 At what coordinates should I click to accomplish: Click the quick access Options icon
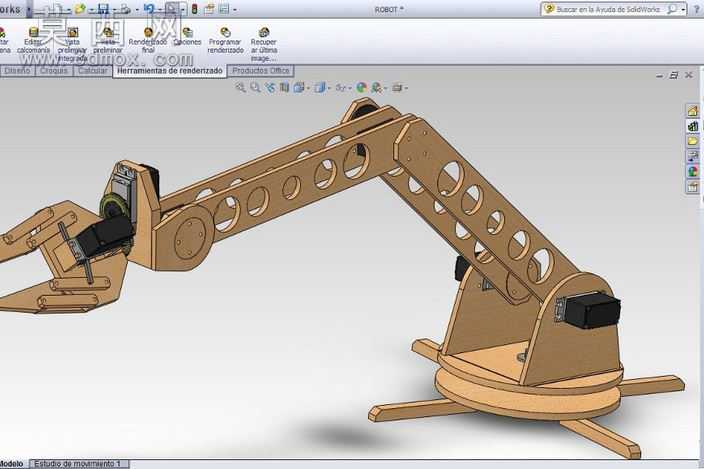click(x=224, y=9)
